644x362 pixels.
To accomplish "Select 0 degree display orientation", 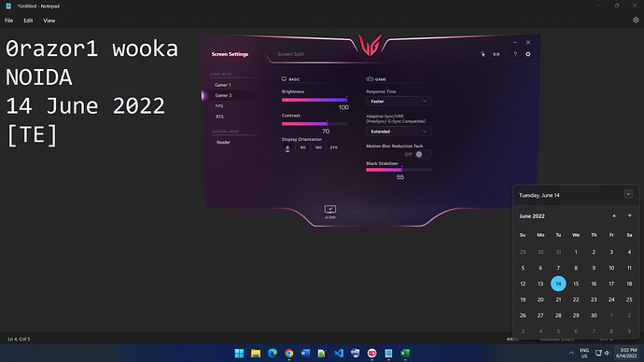I will tap(287, 147).
